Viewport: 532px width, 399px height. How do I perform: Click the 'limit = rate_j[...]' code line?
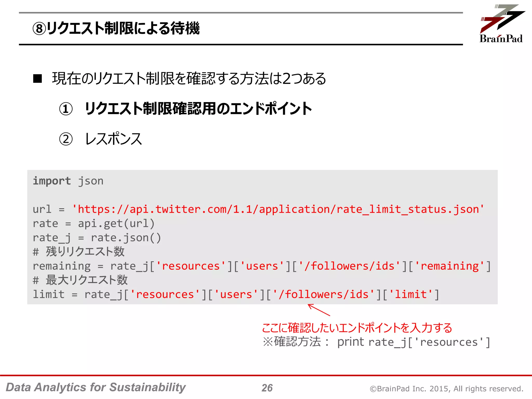[x=236, y=294]
